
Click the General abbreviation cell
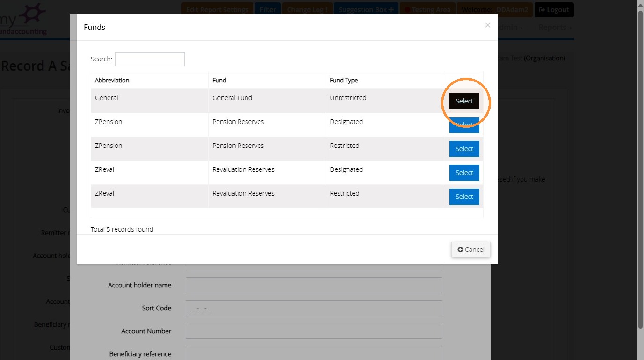click(x=149, y=101)
